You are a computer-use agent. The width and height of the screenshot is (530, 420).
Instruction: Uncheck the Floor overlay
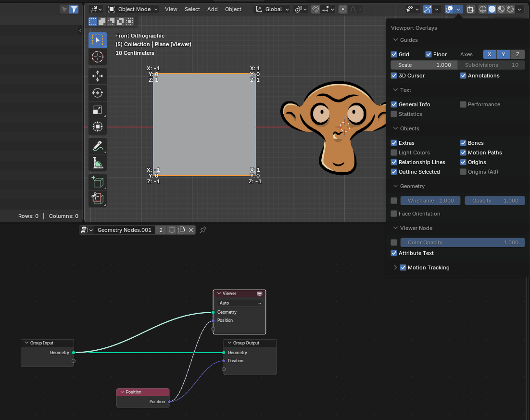pos(429,54)
